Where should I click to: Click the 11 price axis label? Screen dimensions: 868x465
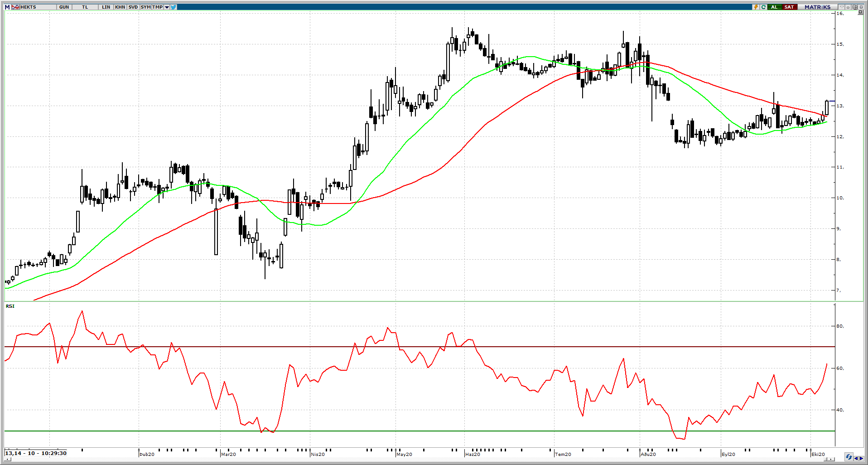(x=840, y=167)
